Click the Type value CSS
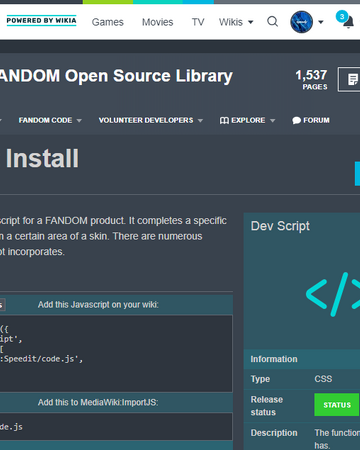Screen dimensions: 360x450 point(323,379)
